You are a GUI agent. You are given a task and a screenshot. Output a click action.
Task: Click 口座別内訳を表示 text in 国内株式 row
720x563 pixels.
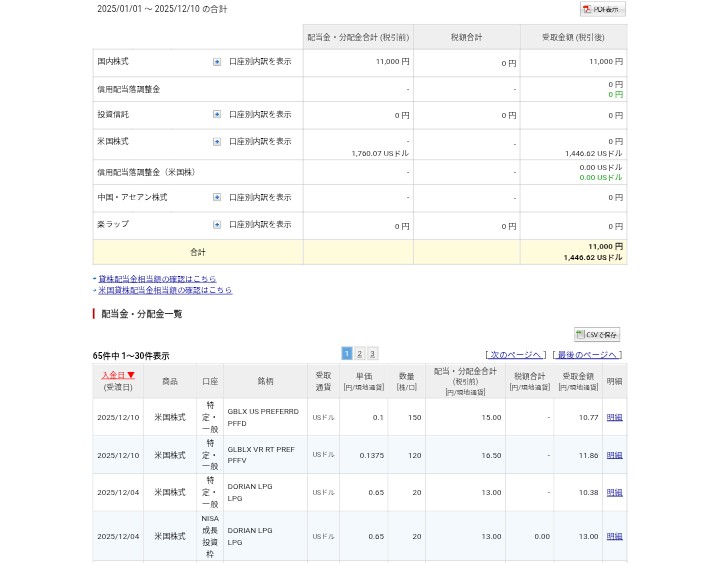pos(260,62)
